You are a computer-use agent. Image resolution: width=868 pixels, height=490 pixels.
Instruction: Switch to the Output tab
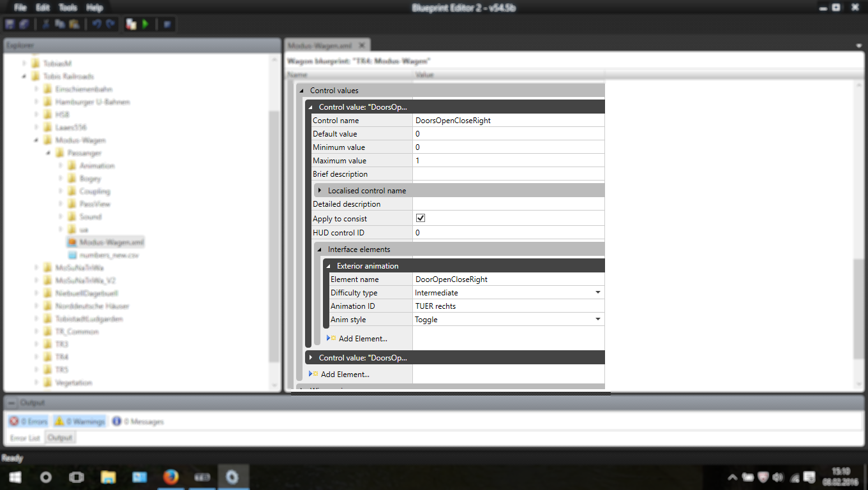pos(60,438)
